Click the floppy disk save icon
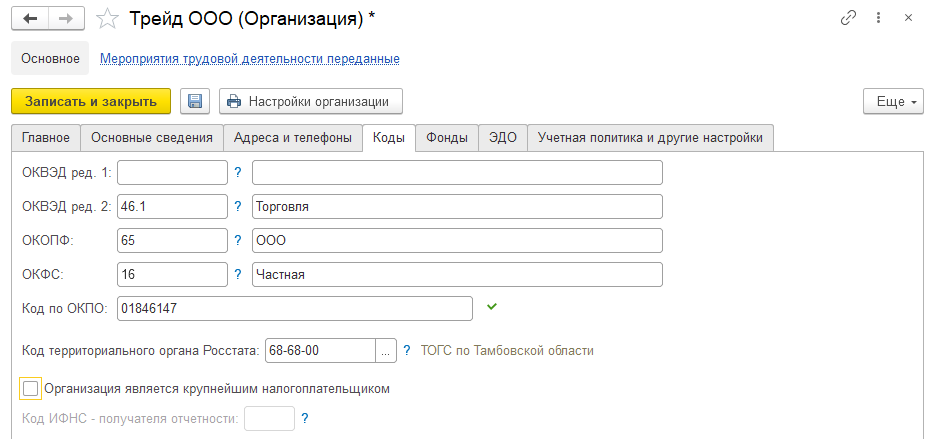Viewport: 932px width, 439px height. click(195, 101)
